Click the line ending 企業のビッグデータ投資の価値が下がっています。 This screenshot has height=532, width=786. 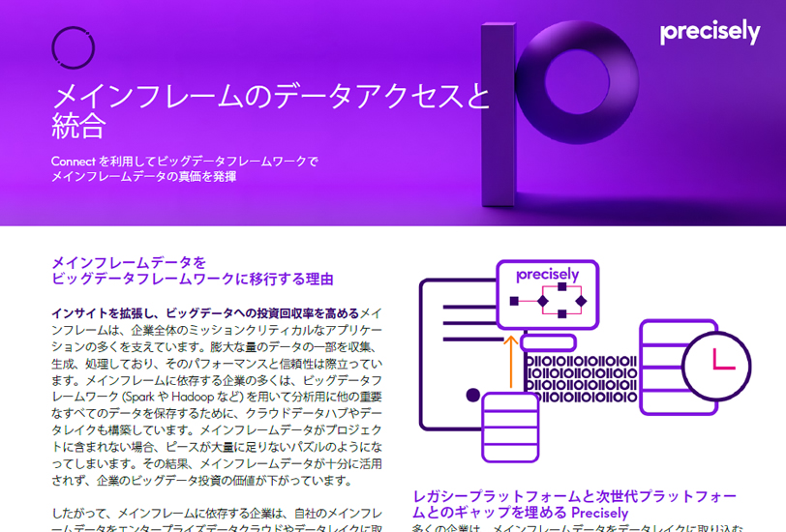coord(202,481)
